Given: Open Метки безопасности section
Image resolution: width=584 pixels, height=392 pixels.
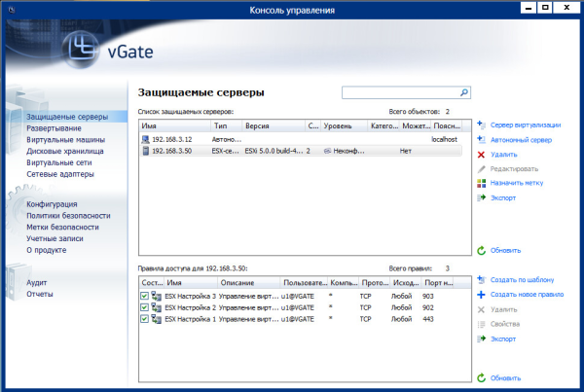Looking at the screenshot, I should (x=62, y=227).
